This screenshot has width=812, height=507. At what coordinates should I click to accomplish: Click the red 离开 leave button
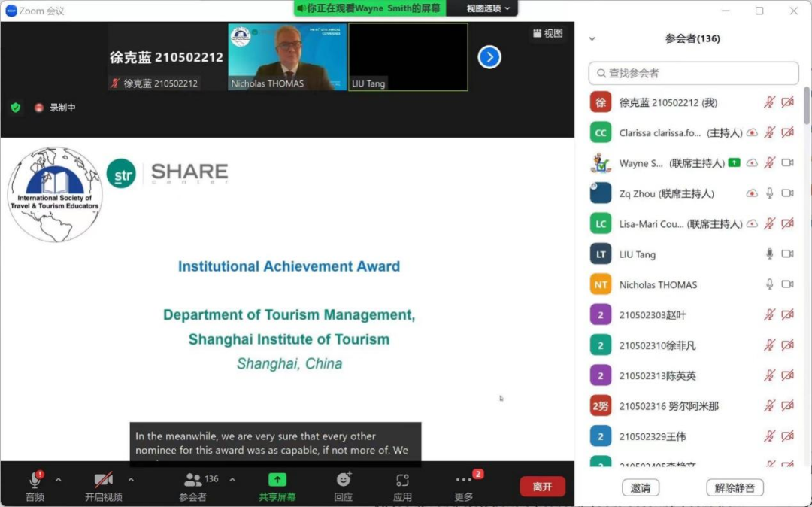pos(542,486)
